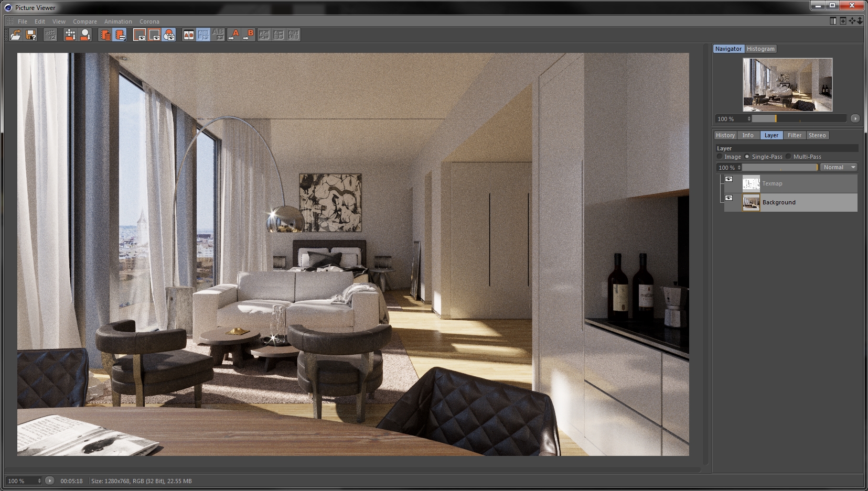This screenshot has height=491, width=868.
Task: Toggle the Background layer eye icon
Action: pyautogui.click(x=728, y=198)
